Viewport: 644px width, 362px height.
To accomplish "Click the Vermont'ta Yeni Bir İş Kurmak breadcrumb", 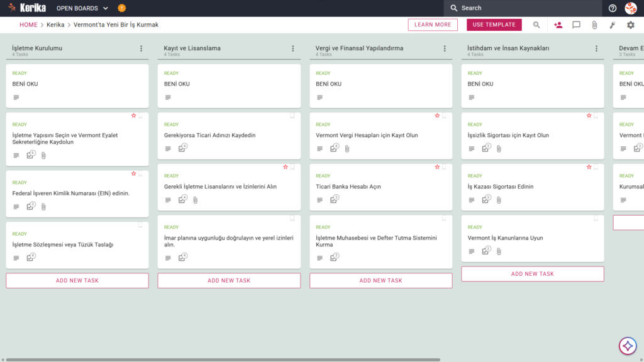I will click(x=116, y=25).
